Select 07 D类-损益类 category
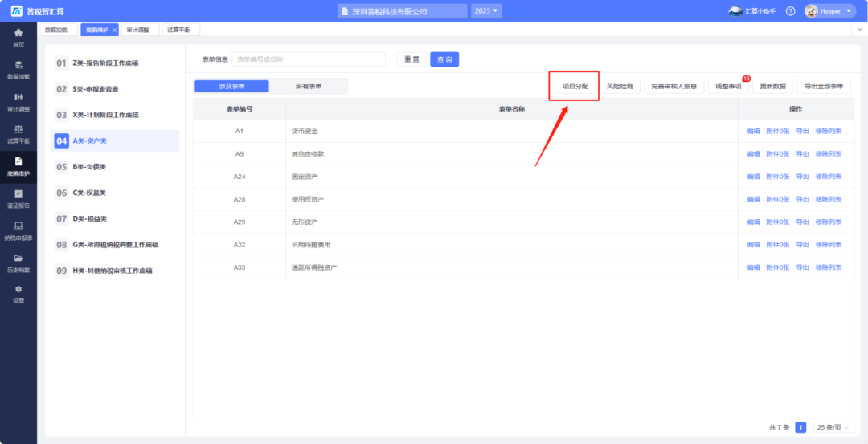 115,219
